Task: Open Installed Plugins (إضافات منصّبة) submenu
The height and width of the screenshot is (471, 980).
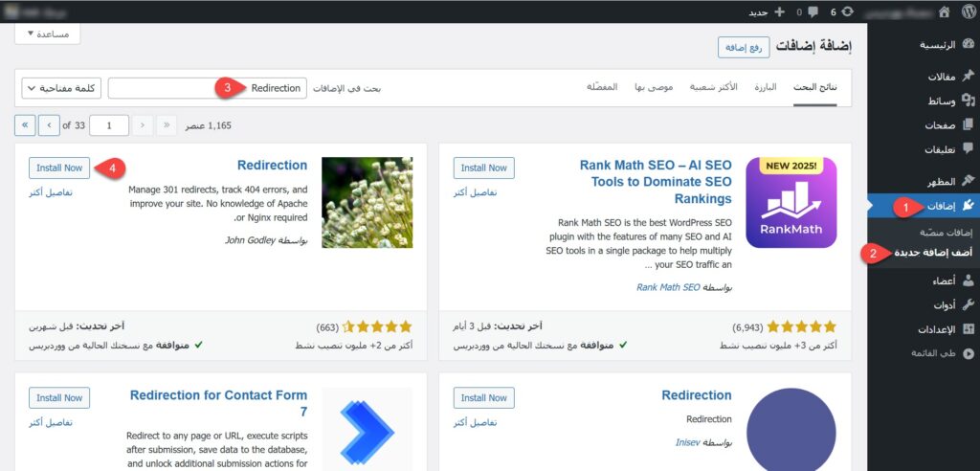Action: click(x=946, y=232)
